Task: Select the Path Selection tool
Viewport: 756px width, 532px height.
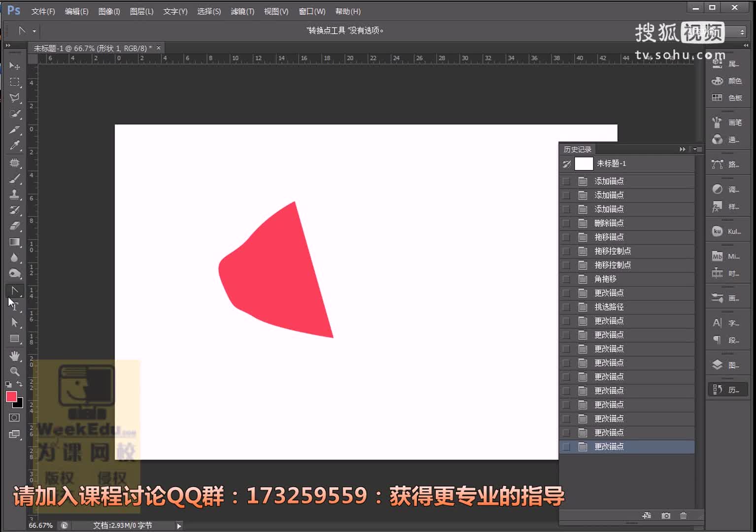Action: pyautogui.click(x=15, y=322)
